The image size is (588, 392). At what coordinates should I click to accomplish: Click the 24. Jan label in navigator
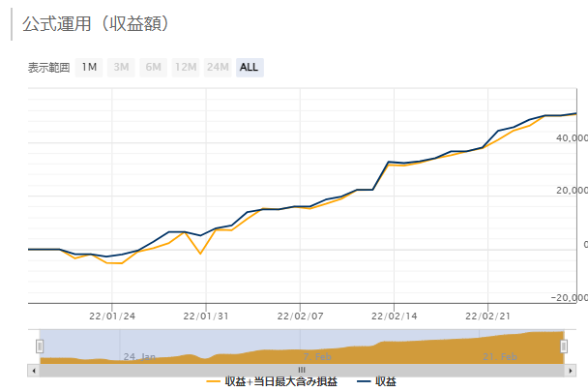(139, 357)
